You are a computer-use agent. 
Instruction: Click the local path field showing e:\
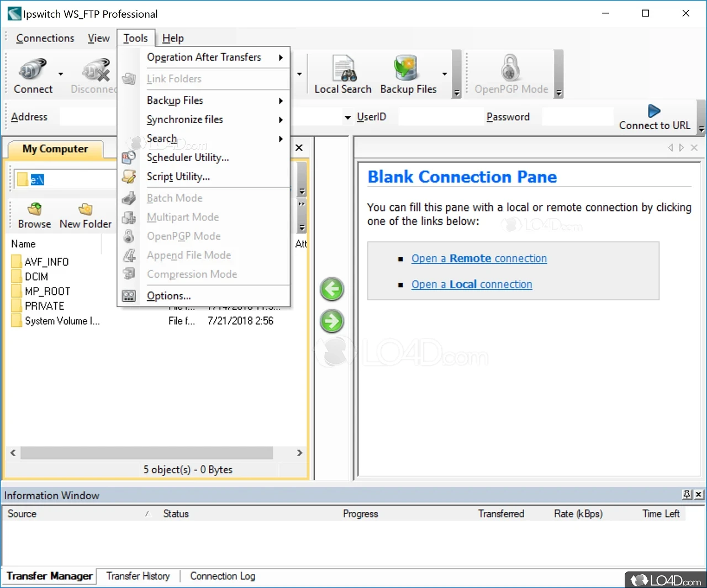click(x=65, y=179)
